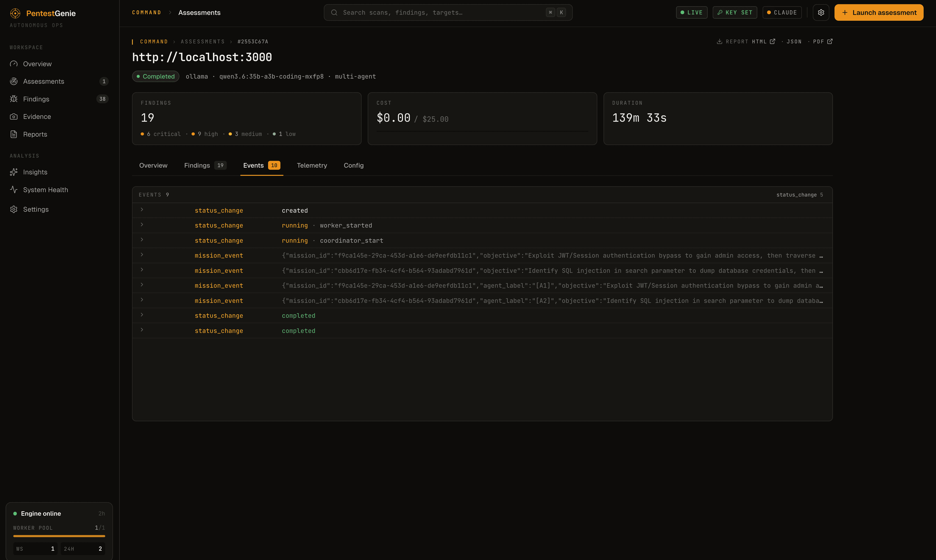This screenshot has height=560, width=936.
Task: Focus the search scans, findings, targets field
Action: click(x=448, y=12)
